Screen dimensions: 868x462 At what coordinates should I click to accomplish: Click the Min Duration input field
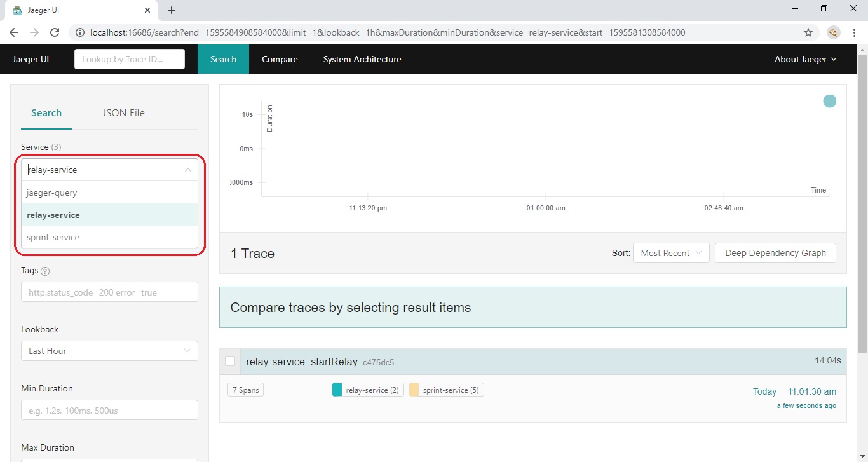coord(109,411)
